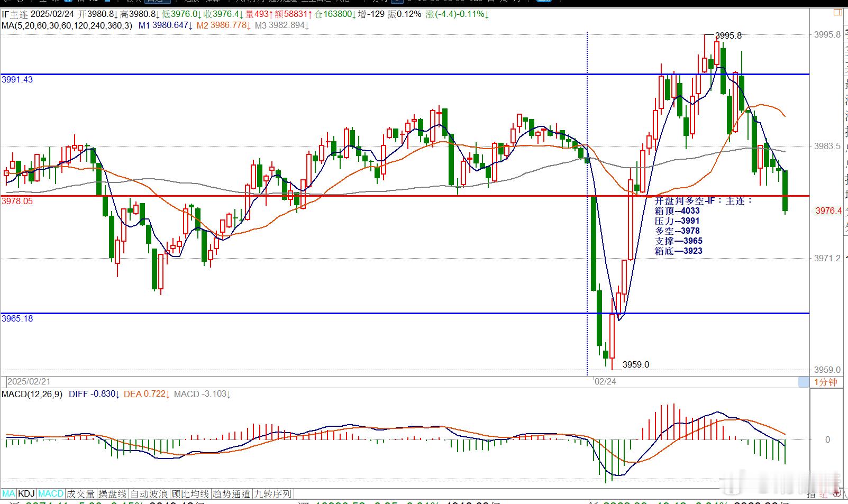This screenshot has height=504, width=848.
Task: Click the 压力--3991 annotation line
Action: tap(677, 221)
